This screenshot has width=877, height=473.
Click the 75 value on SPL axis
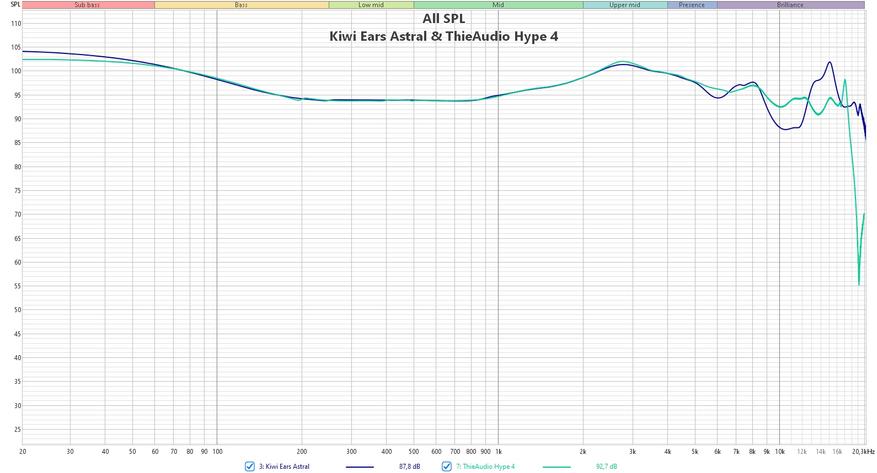pyautogui.click(x=17, y=191)
